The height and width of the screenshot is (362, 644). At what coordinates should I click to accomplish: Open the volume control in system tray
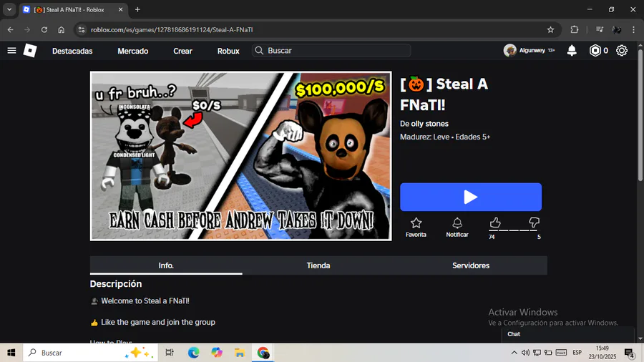point(525,353)
